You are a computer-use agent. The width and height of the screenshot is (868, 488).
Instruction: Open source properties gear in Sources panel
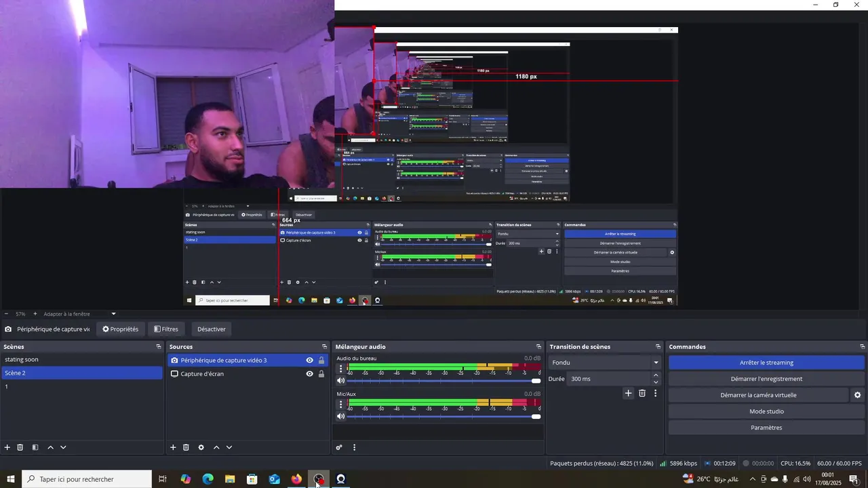[201, 447]
